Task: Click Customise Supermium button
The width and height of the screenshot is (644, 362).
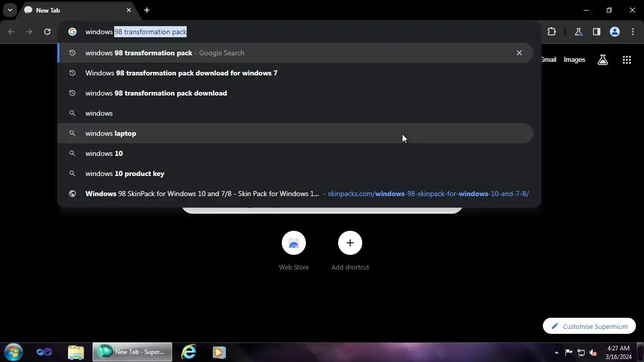Action: point(589,326)
